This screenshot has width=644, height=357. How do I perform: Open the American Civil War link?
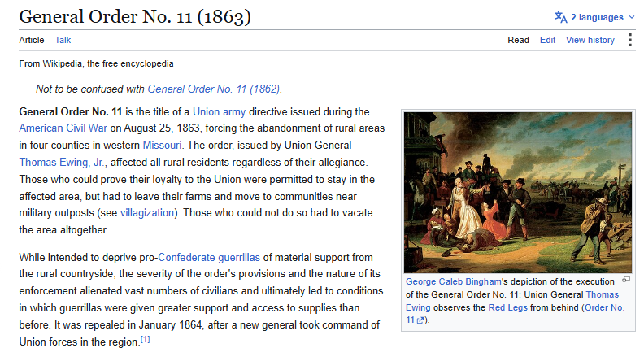(x=63, y=128)
